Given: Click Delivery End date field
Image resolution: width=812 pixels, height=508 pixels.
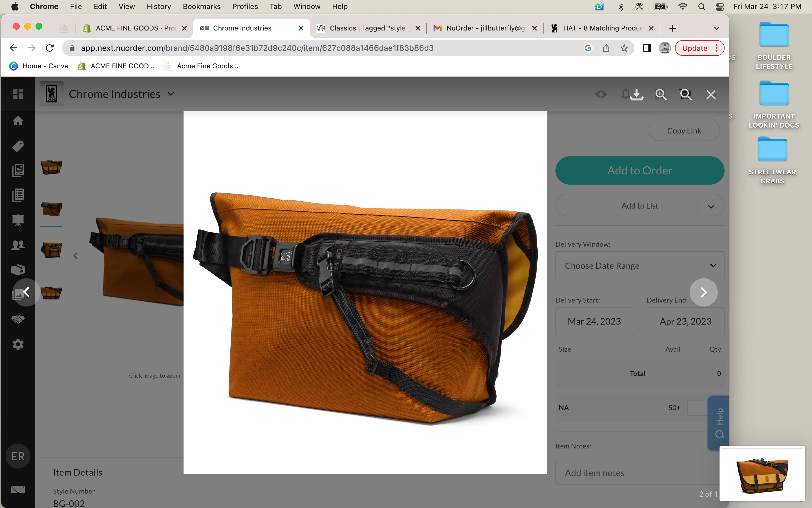Looking at the screenshot, I should pos(685,321).
